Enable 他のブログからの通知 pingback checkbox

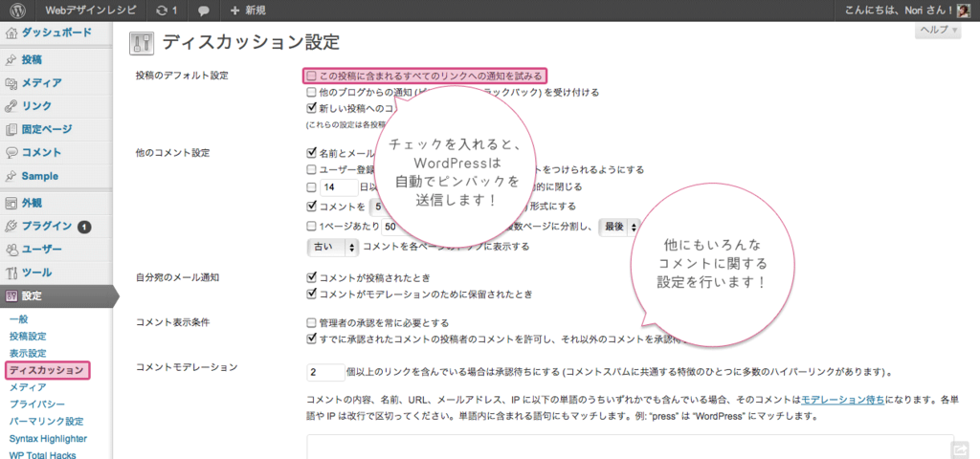tap(311, 93)
